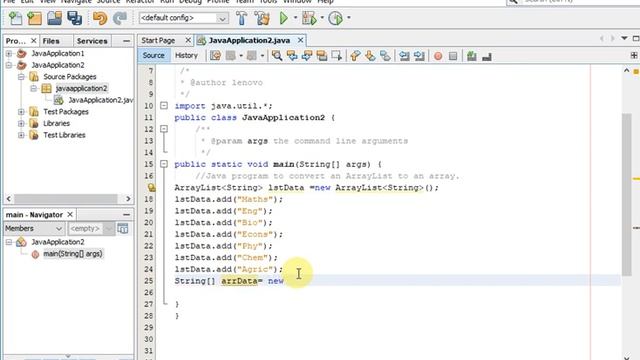Click the Undo arrow icon
Screen dimensions: 640x360
(x=100, y=18)
